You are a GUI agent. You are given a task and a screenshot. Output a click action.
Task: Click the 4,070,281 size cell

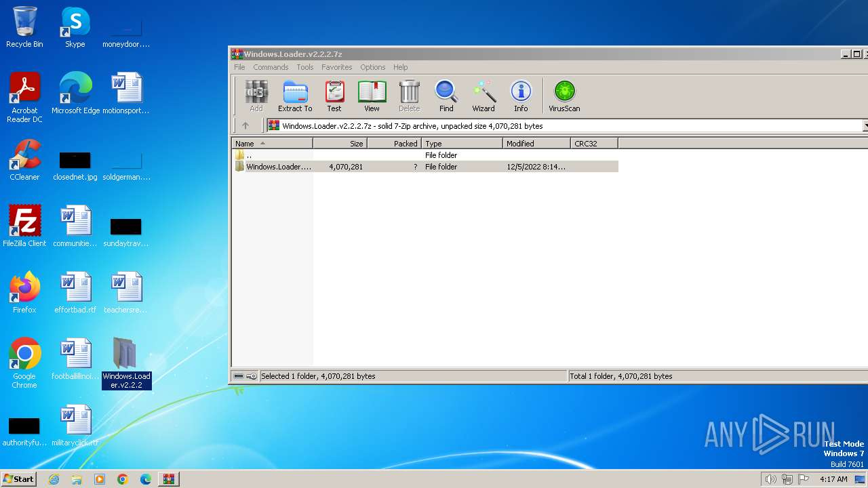(x=346, y=167)
